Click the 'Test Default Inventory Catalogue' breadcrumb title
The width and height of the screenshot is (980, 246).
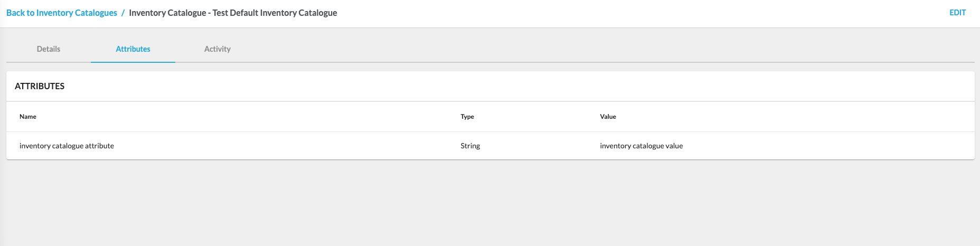(x=233, y=13)
